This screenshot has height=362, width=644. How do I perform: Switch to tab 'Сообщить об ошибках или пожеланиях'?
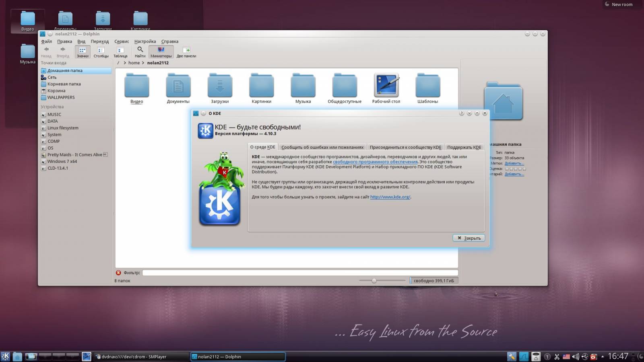pyautogui.click(x=322, y=147)
